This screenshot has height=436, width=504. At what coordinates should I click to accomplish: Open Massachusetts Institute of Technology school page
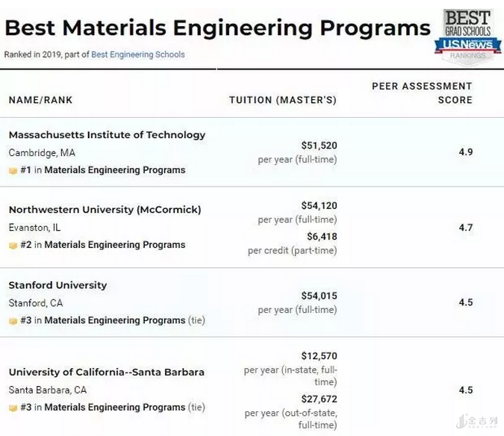[107, 135]
